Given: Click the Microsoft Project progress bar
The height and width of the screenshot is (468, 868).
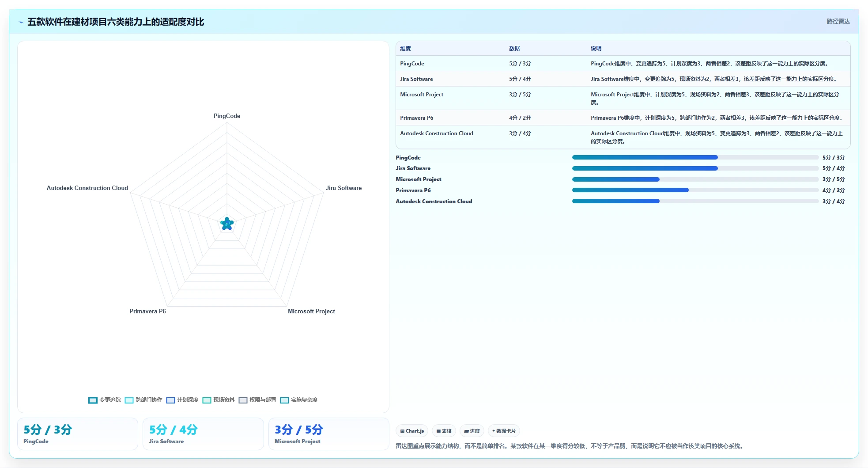Looking at the screenshot, I should click(x=695, y=179).
